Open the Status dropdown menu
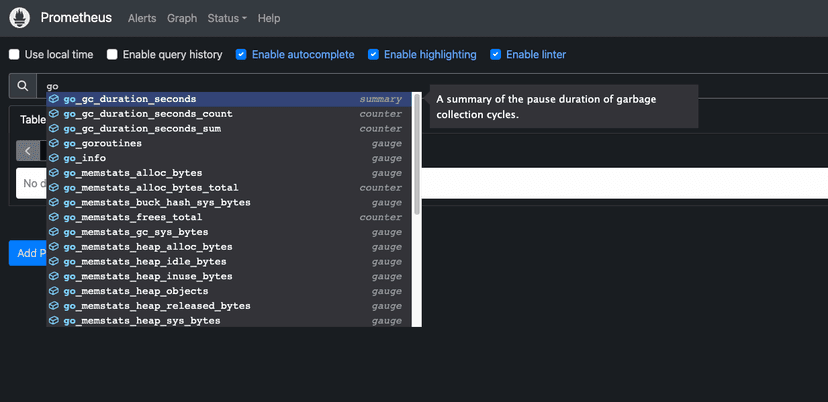This screenshot has width=828, height=402. pos(227,18)
